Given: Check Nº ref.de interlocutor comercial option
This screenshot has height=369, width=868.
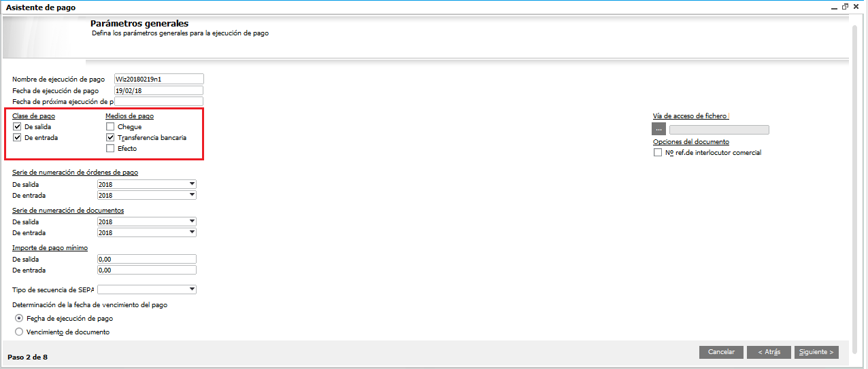Looking at the screenshot, I should point(658,153).
